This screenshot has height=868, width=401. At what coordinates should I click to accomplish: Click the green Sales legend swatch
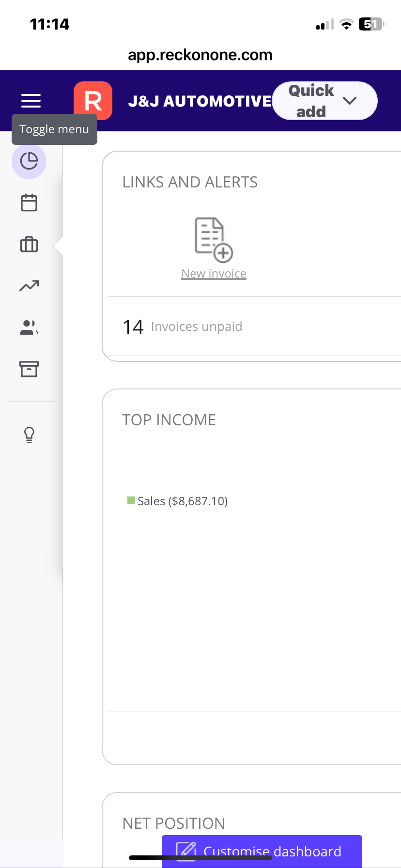pyautogui.click(x=131, y=500)
